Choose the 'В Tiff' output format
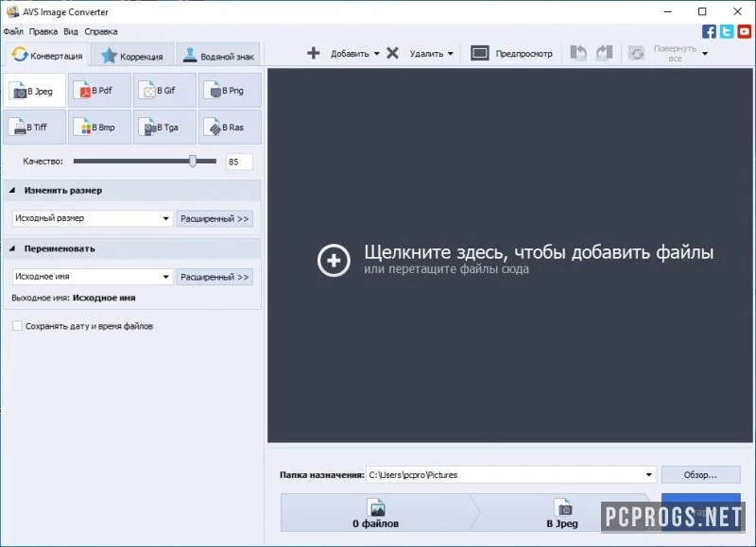The image size is (756, 547). 34,128
